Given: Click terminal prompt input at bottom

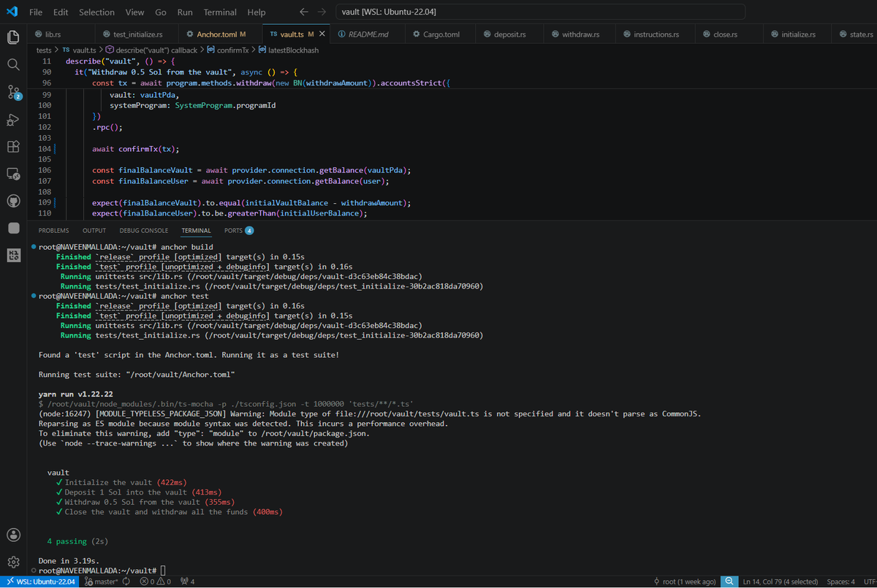Looking at the screenshot, I should 163,570.
